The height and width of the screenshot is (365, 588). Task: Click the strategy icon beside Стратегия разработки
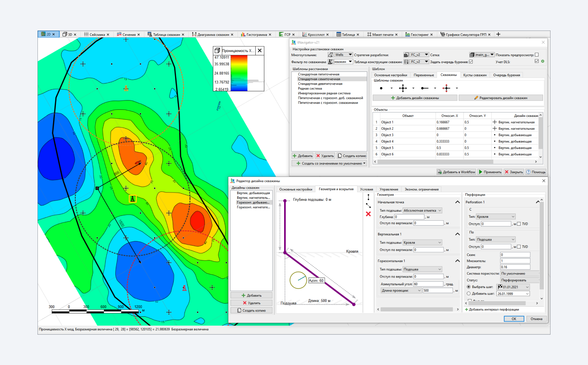406,55
